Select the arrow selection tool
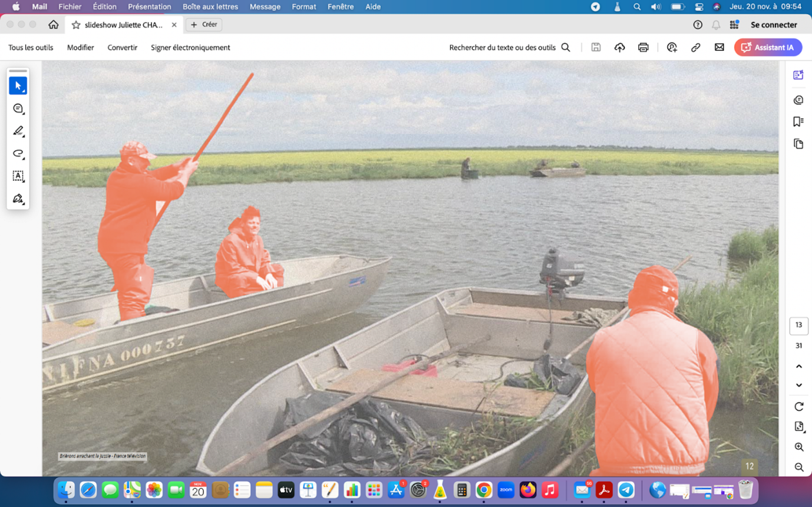 18,86
